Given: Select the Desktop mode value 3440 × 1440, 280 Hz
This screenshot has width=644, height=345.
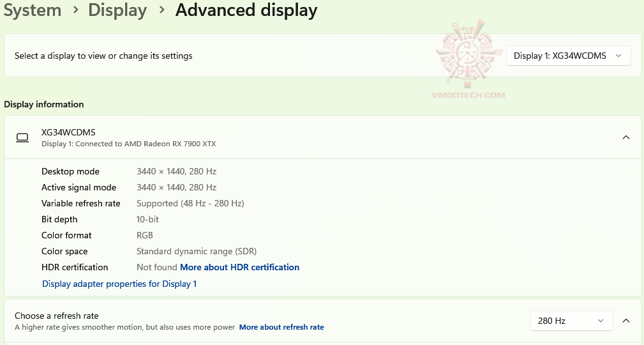Looking at the screenshot, I should pos(176,171).
